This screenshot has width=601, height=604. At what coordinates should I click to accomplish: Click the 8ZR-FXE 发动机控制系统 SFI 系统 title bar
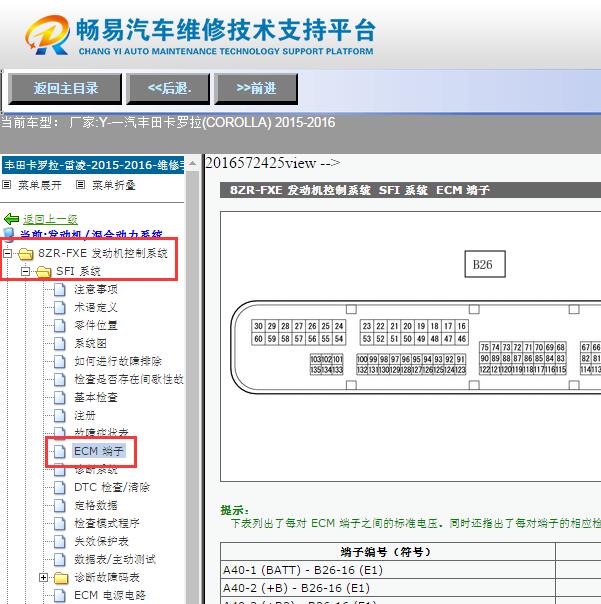coord(410,190)
